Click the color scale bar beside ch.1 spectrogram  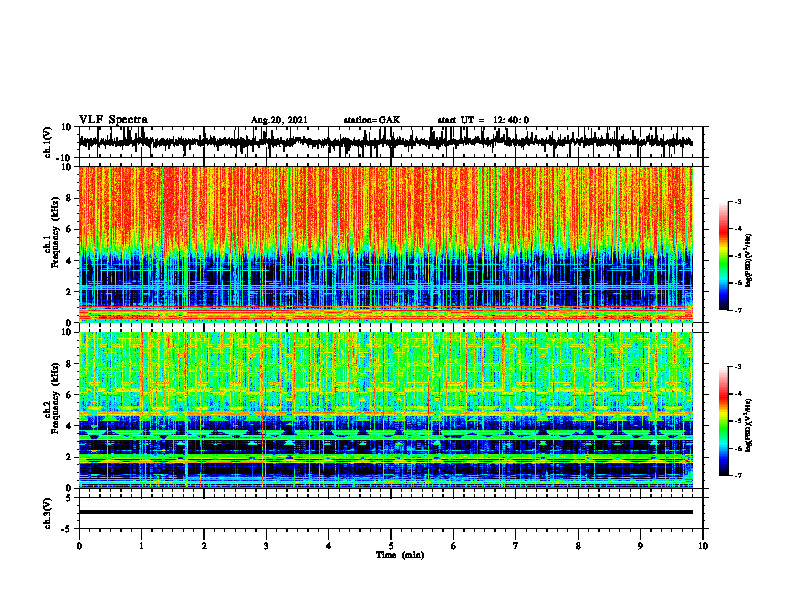[724, 256]
